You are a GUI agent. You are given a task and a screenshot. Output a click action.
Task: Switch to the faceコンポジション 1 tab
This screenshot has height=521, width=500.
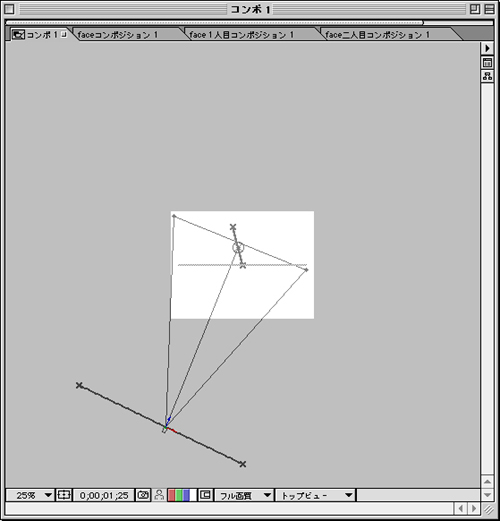117,35
